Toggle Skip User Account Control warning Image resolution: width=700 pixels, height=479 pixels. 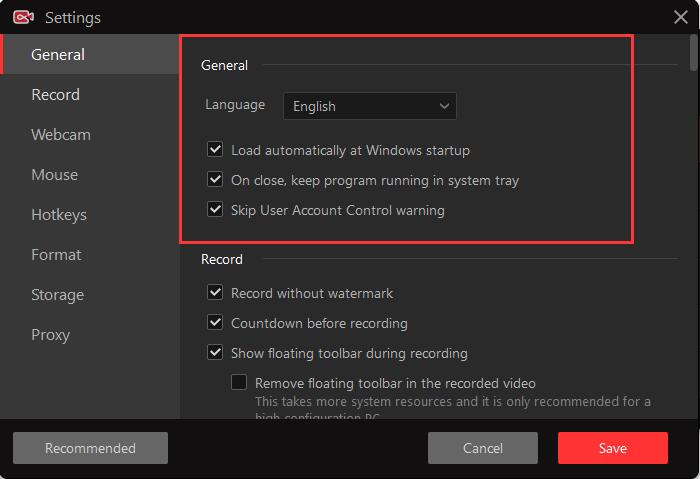pyautogui.click(x=215, y=209)
